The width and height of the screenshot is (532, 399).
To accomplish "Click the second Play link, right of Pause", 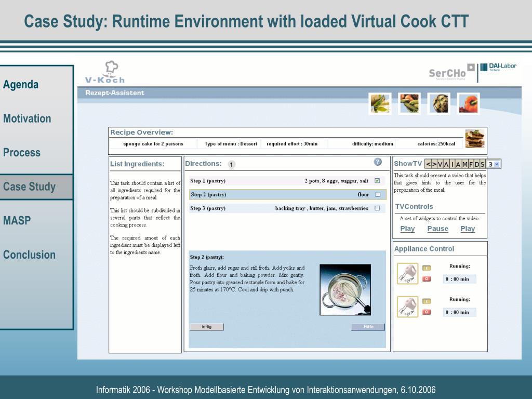I will pos(468,229).
